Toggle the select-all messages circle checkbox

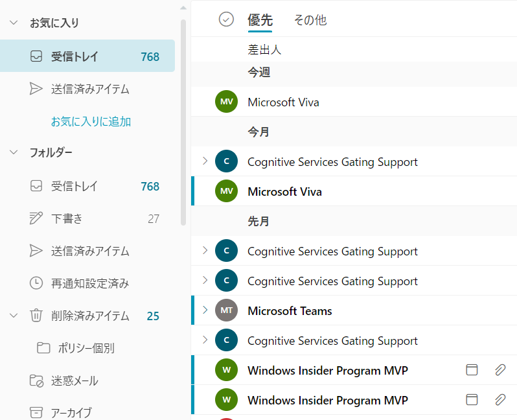[226, 19]
